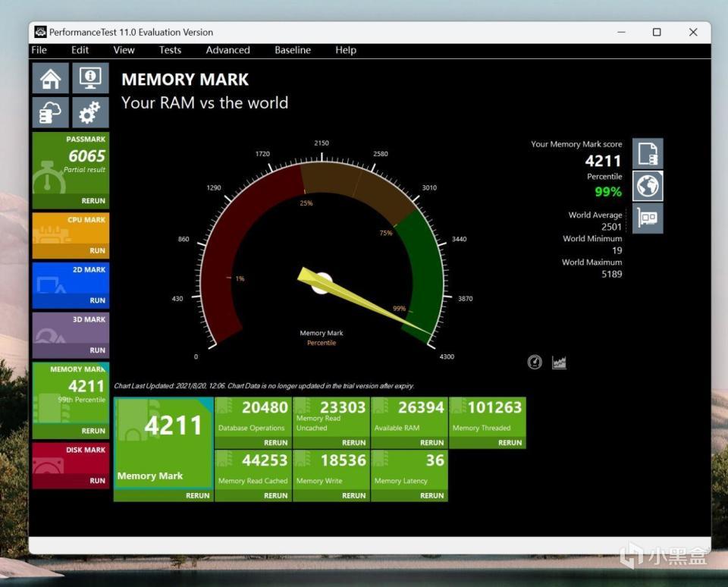Run the 3D Mark test
728x587 pixels.
(98, 350)
